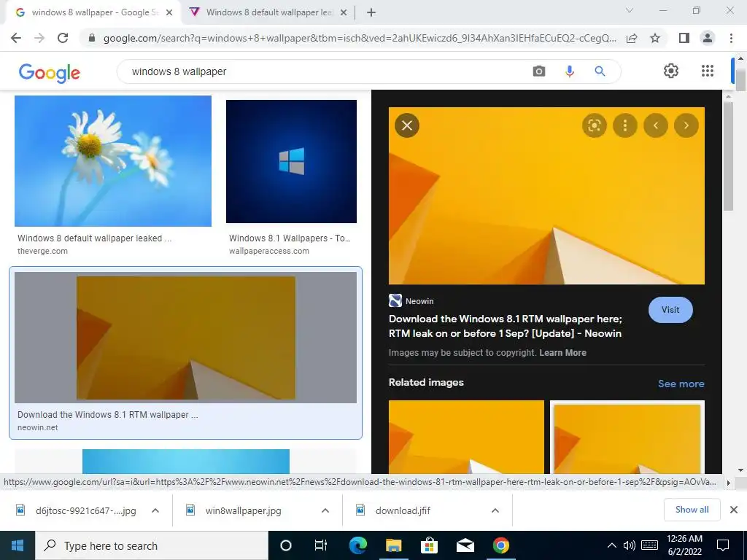747x560 pixels.
Task: Open the Chrome profile avatar
Action: pos(708,38)
